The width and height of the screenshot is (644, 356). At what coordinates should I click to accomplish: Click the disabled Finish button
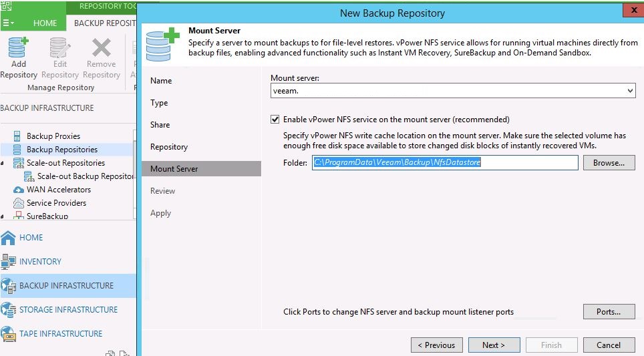coord(552,345)
